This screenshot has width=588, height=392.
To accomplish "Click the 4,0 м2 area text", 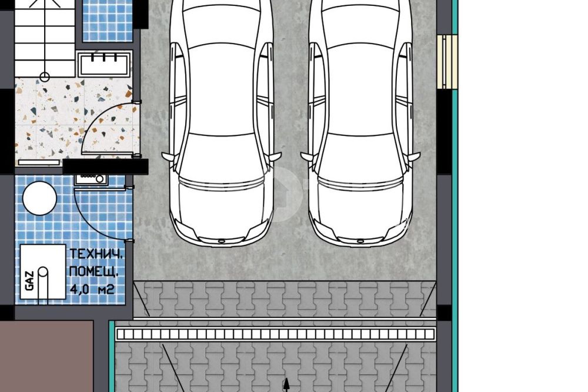I will (92, 290).
